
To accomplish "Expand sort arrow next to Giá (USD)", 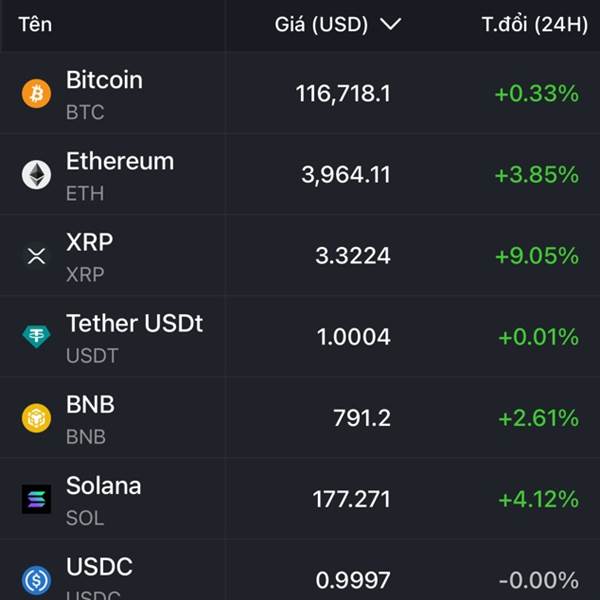I will (x=390, y=24).
